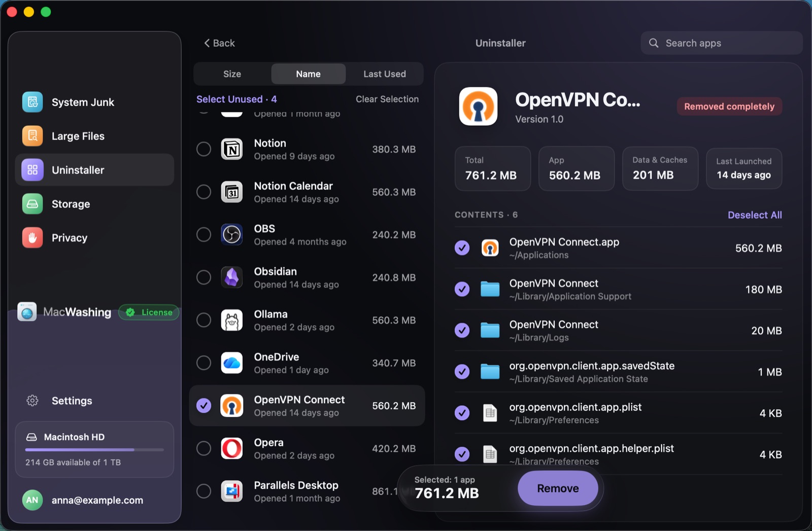Click the Remove button
Screen dimensions: 812x531
pos(558,488)
